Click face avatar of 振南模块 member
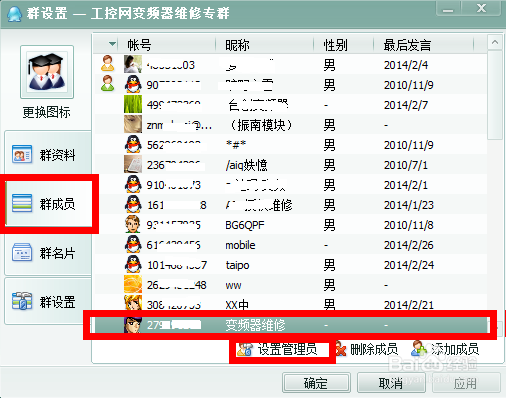The height and width of the screenshot is (398, 506). [x=133, y=124]
